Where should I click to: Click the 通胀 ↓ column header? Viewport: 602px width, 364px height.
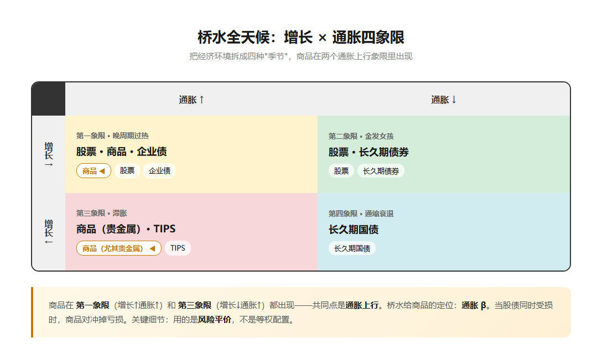pos(444,100)
